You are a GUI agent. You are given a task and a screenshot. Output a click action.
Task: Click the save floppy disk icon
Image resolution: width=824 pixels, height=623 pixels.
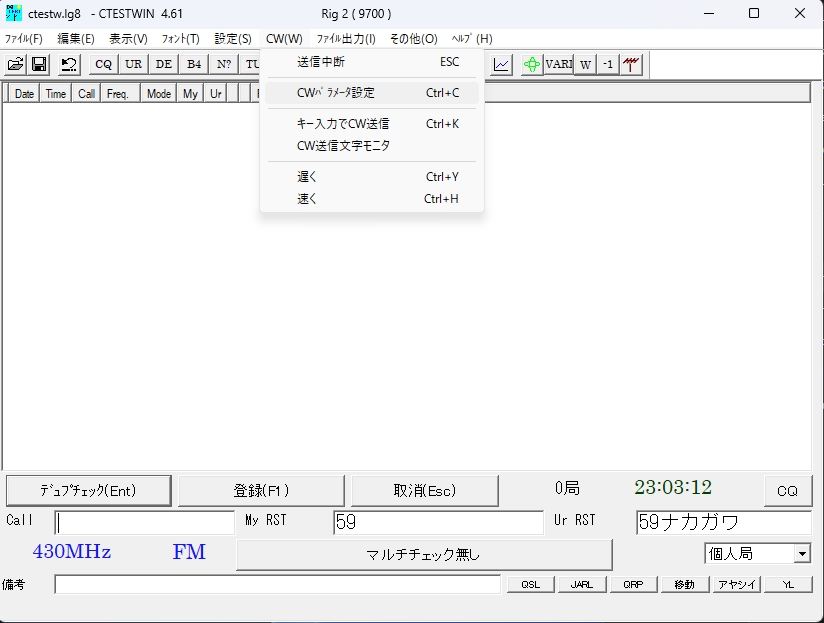pyautogui.click(x=39, y=64)
